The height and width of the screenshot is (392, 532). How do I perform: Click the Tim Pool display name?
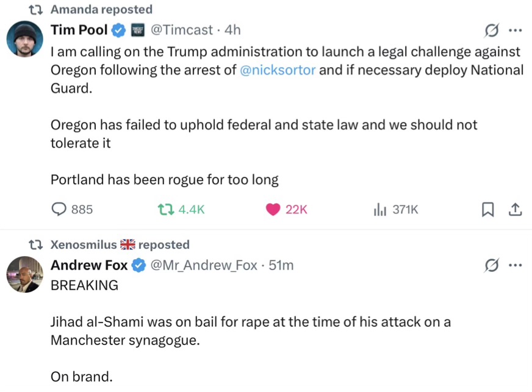(79, 30)
